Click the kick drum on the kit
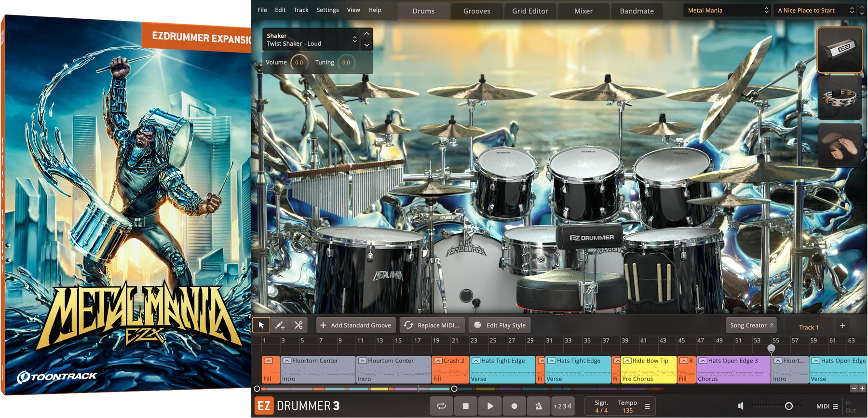The height and width of the screenshot is (418, 868). point(465,270)
